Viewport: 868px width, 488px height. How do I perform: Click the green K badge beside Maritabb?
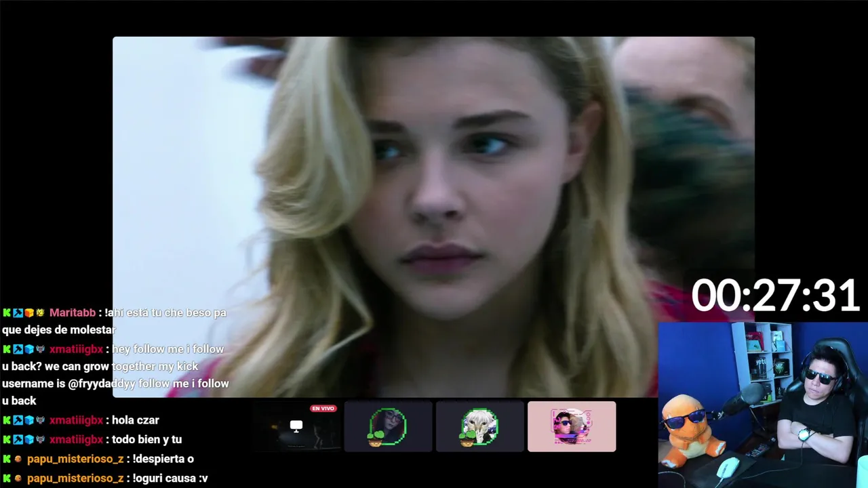(7, 313)
